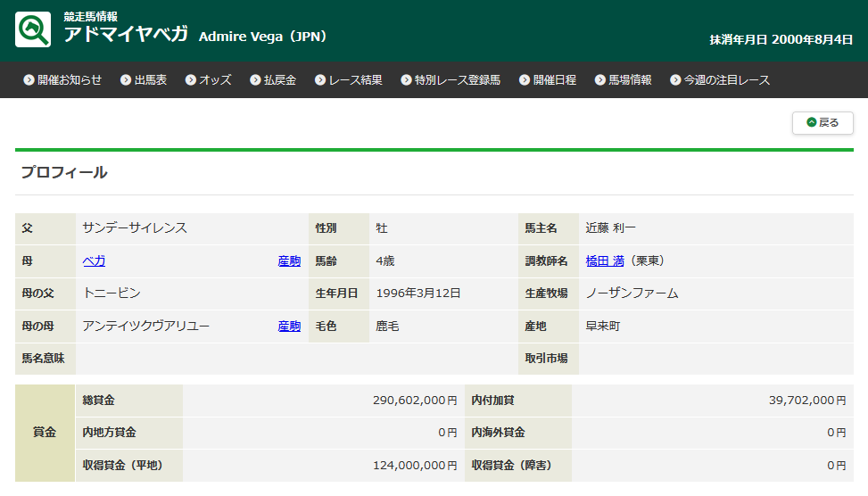Click total prize 290,602,000円
This screenshot has height=496, width=868.
[415, 401]
